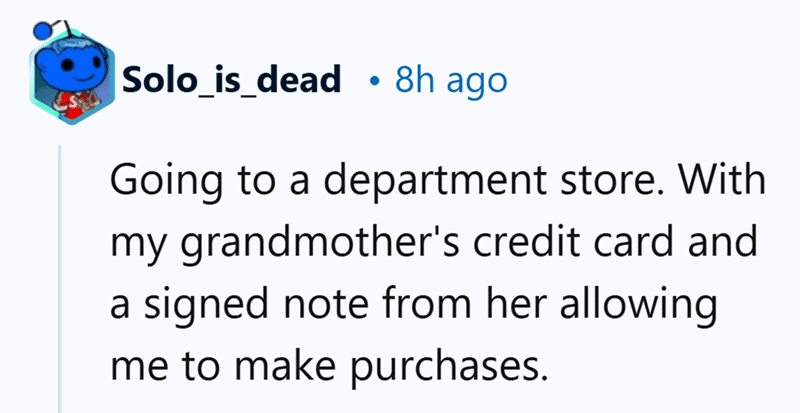Image resolution: width=800 pixels, height=413 pixels.
Task: Click the teal hexagon avatar frame
Action: (71, 78)
